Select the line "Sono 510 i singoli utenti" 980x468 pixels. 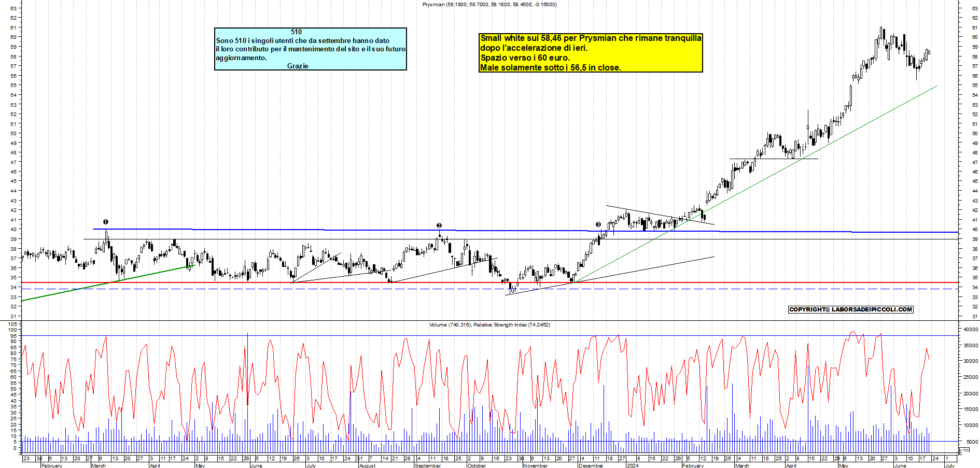(x=303, y=40)
